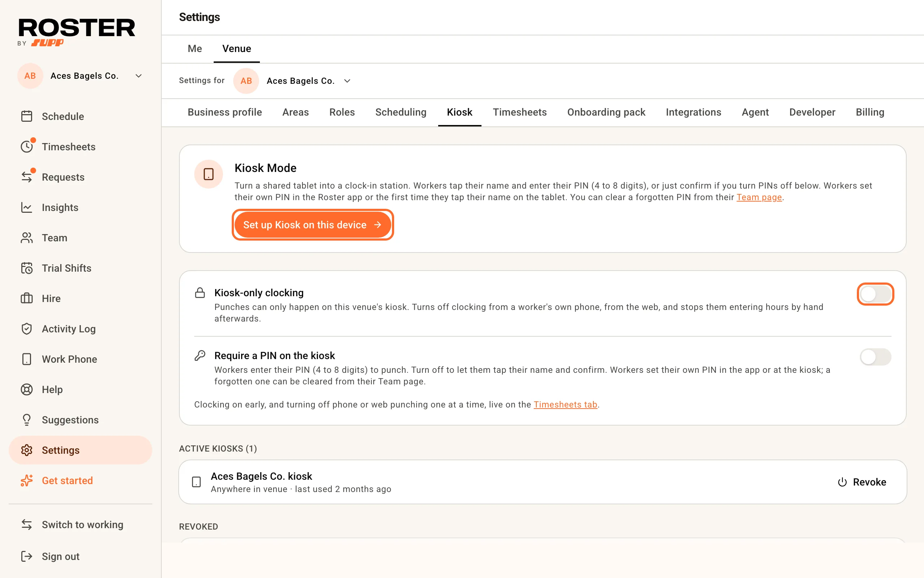Click the Sign out door icon
The height and width of the screenshot is (578, 924).
[27, 556]
